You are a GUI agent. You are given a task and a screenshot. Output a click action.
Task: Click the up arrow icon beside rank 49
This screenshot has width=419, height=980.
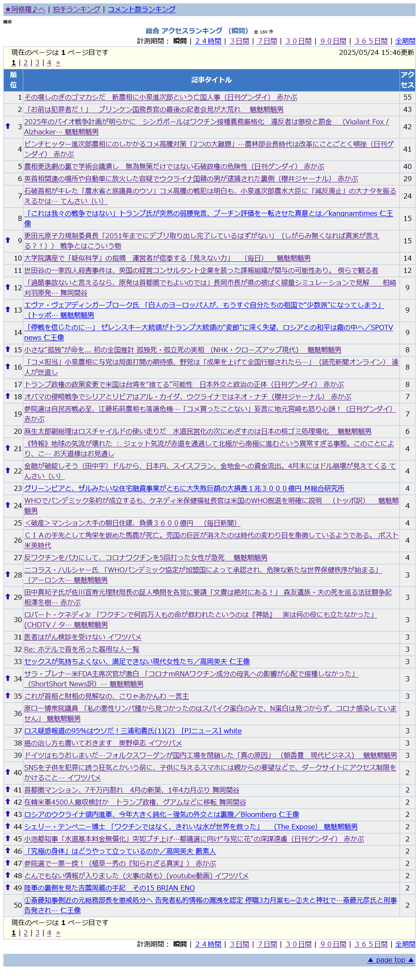pyautogui.click(x=8, y=887)
